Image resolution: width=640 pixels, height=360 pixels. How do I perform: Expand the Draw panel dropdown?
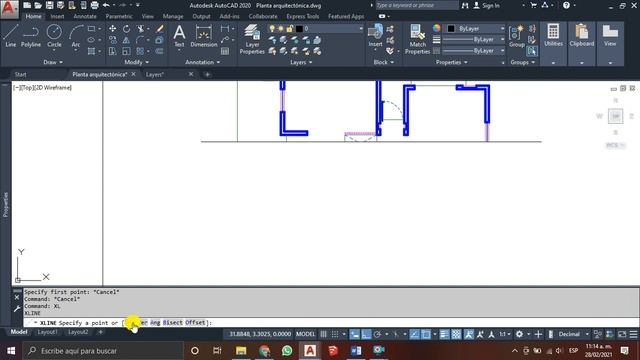tap(53, 62)
